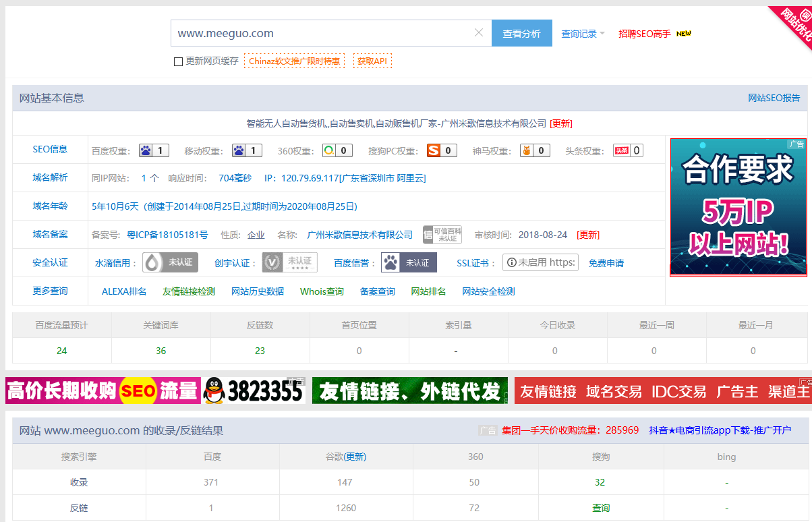Click the Baidu weight paw badge
This screenshot has width=812, height=522.
pos(154,150)
